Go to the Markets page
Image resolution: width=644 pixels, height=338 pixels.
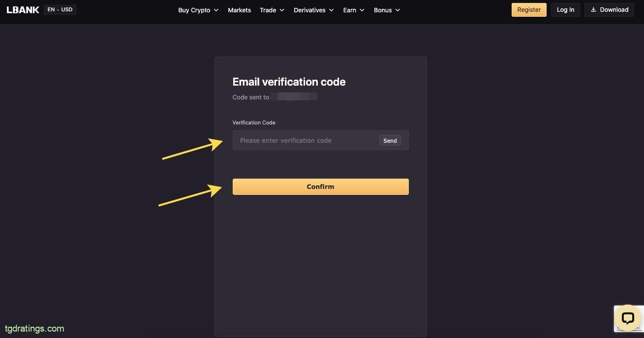[239, 10]
